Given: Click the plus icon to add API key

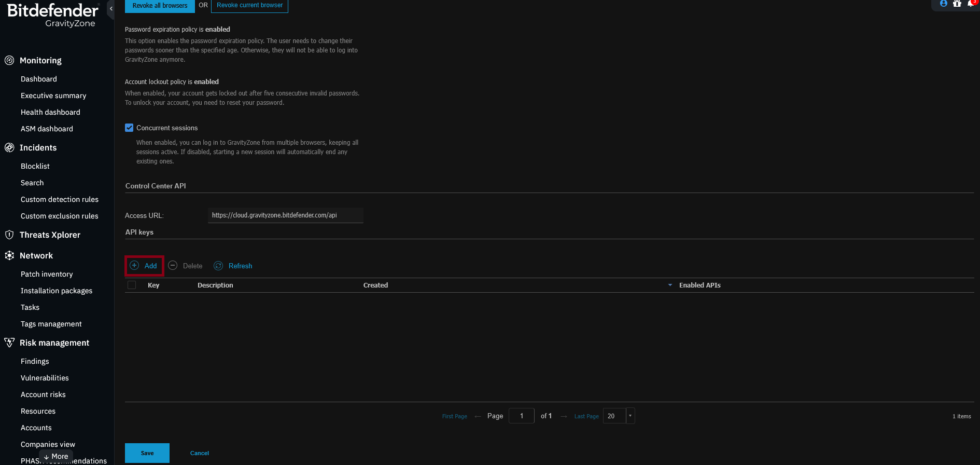Looking at the screenshot, I should 134,265.
